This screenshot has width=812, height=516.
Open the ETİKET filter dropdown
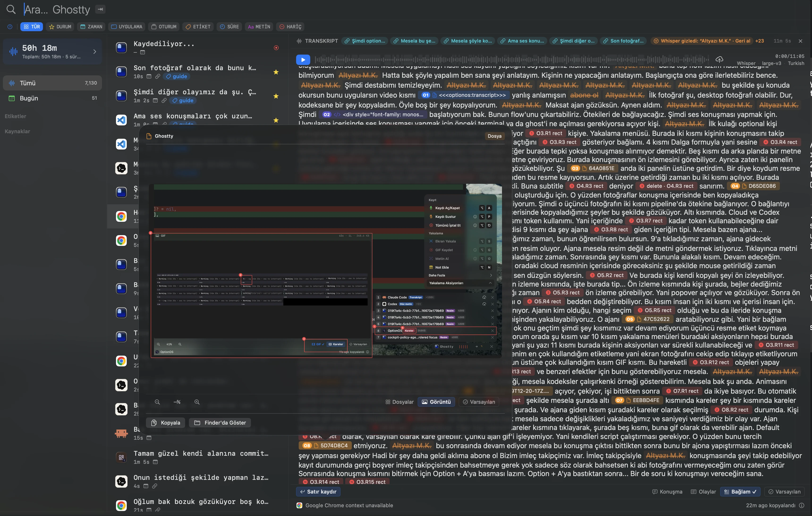pyautogui.click(x=198, y=27)
